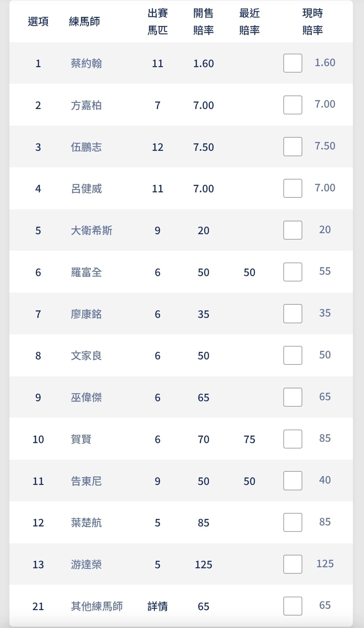364x628 pixels.
Task: Select the checkbox for 告東尼
Action: tap(292, 481)
